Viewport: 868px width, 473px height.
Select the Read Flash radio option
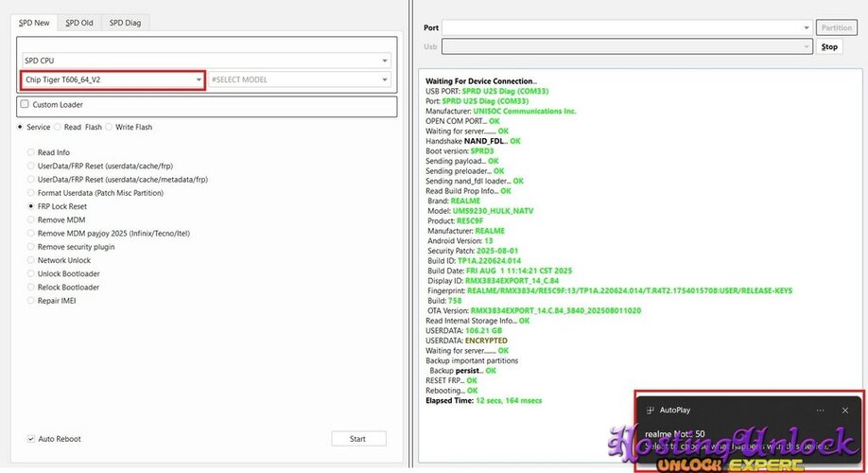pos(57,127)
